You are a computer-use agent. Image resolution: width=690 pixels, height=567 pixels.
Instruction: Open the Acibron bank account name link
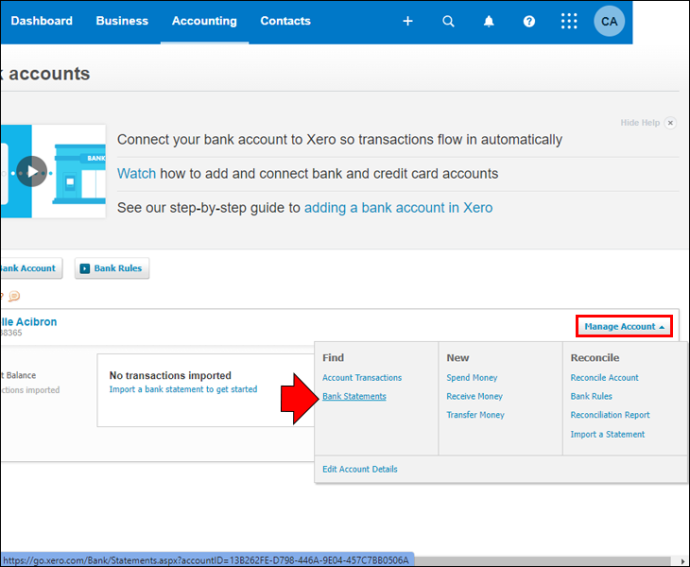click(x=28, y=322)
